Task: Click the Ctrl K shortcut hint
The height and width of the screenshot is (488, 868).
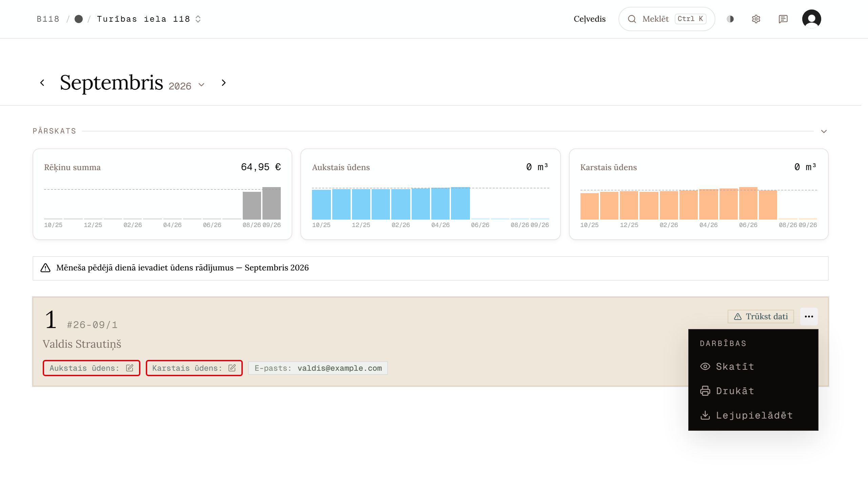Action: click(x=691, y=19)
